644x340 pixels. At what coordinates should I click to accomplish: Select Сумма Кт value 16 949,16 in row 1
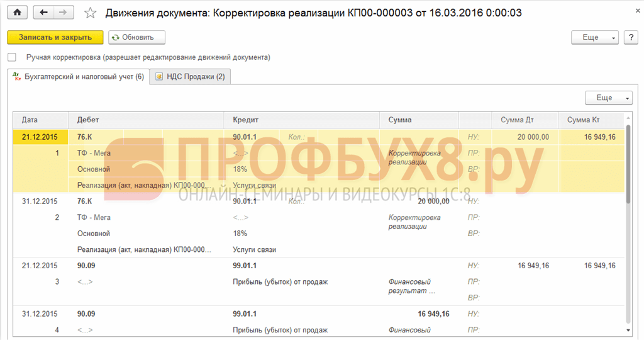599,137
